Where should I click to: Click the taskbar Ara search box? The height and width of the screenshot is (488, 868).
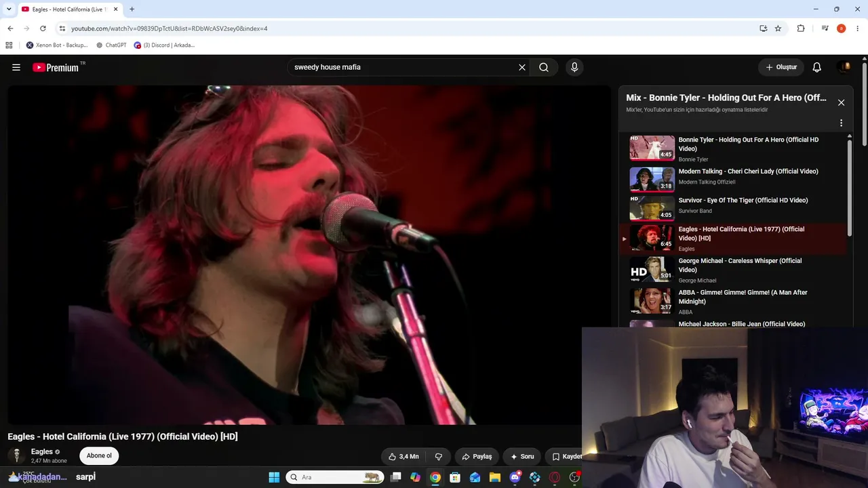(334, 477)
